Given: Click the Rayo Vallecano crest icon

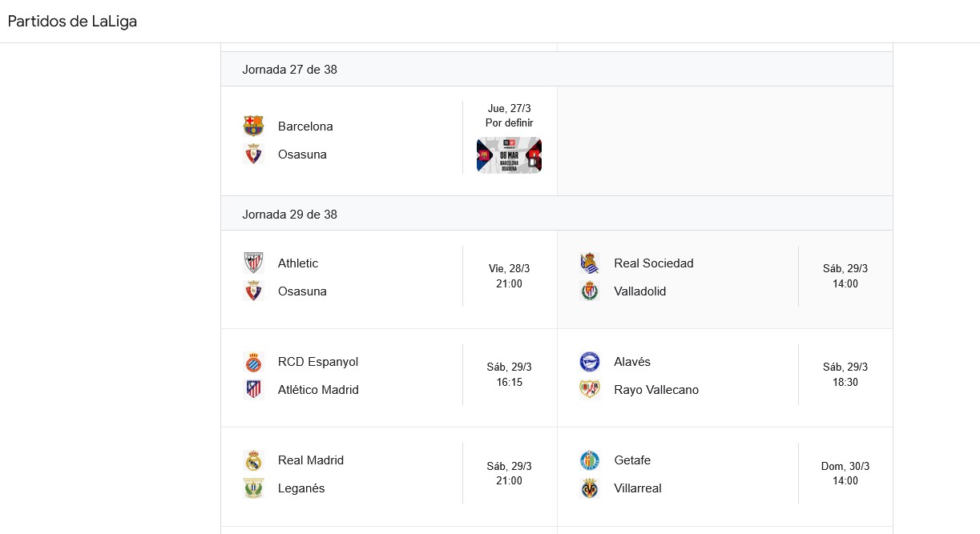Looking at the screenshot, I should click(590, 390).
